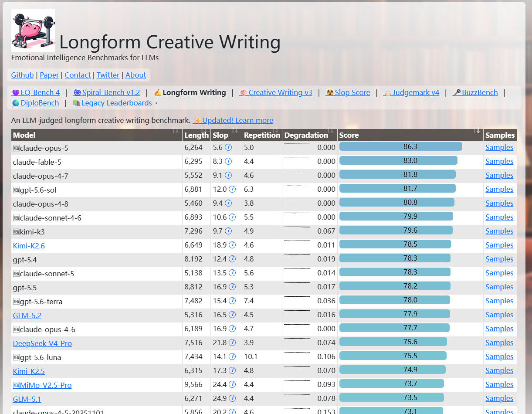
Task: Open slop info icon for claude-opus-4-8
Action: [228, 203]
